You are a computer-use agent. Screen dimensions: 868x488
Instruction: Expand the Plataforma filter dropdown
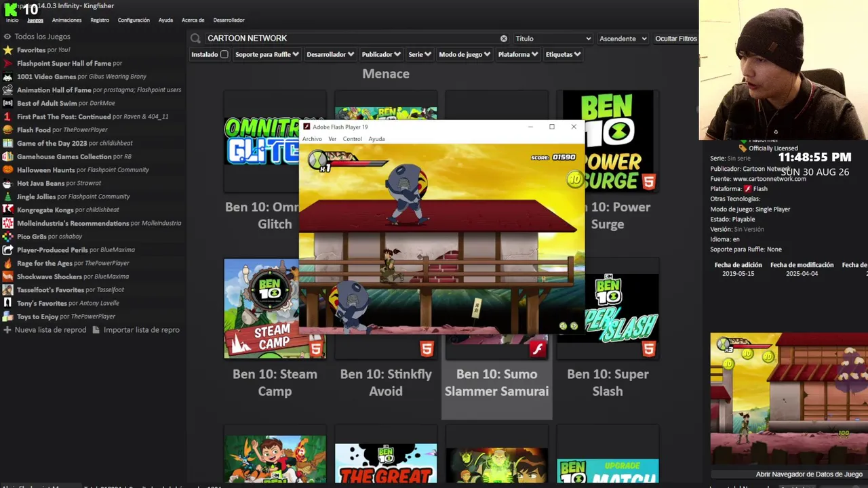tap(518, 54)
